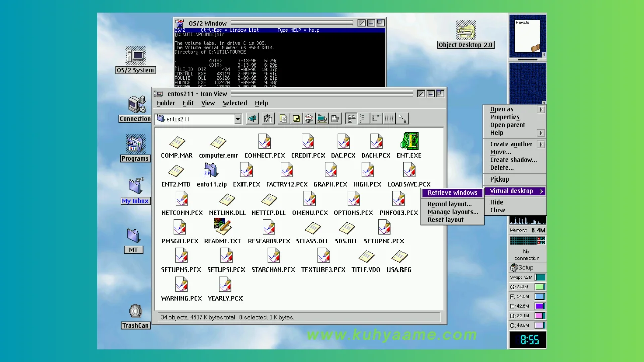Viewport: 644px width, 362px height.
Task: Select Move... in the context menu
Action: coord(500,152)
